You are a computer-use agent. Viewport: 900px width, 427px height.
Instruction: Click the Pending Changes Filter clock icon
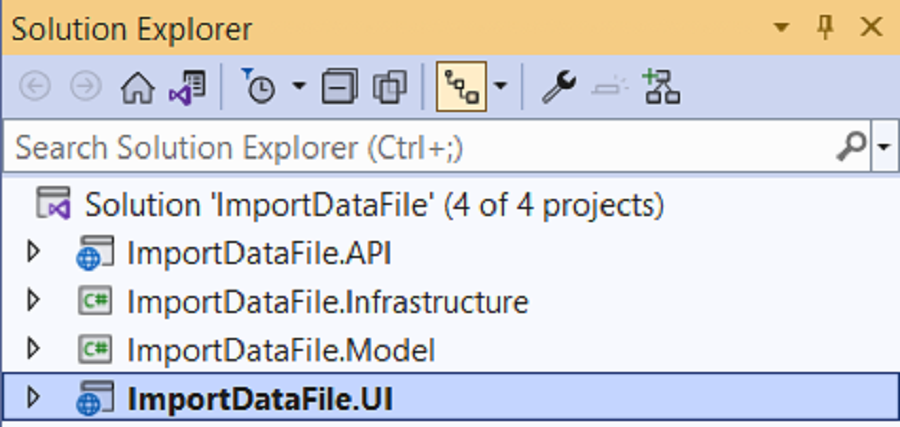click(x=259, y=88)
